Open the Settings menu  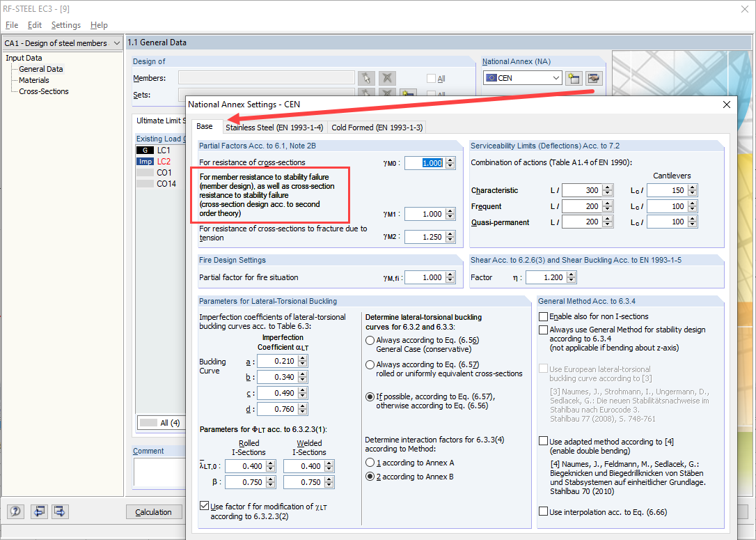point(65,24)
